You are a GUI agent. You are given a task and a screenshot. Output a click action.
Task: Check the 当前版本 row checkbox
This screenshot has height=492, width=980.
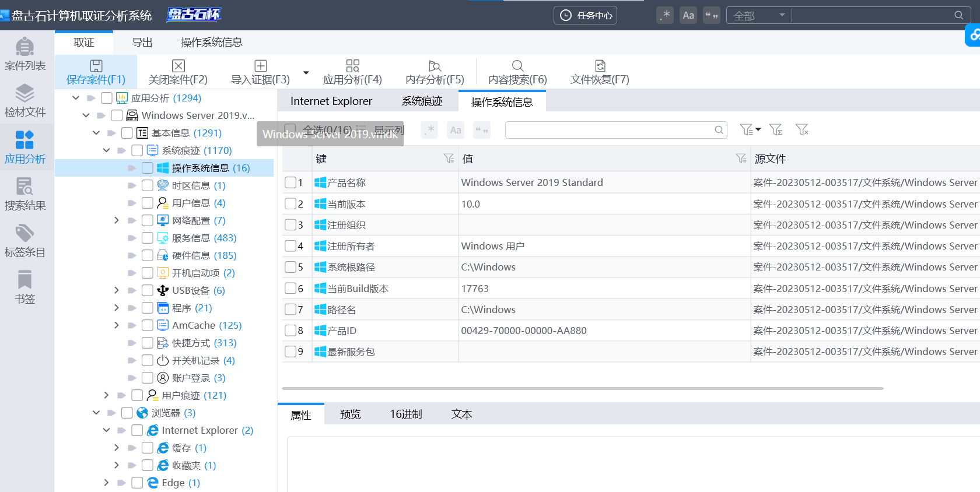[x=290, y=204]
